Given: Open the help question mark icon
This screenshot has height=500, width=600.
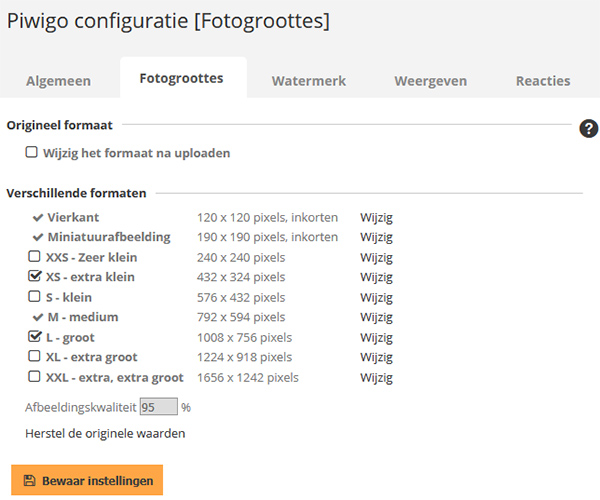Looking at the screenshot, I should pos(588,129).
